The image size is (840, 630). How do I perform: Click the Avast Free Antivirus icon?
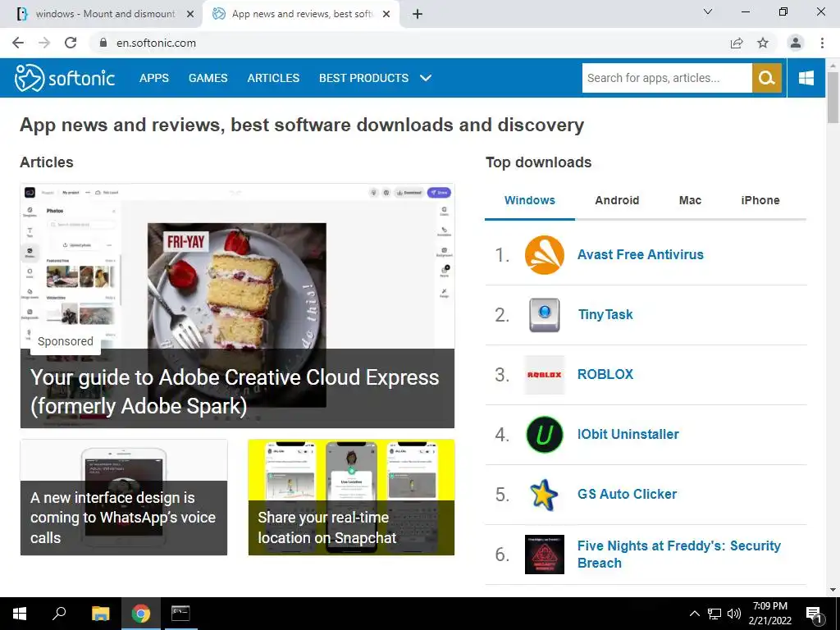tap(545, 255)
